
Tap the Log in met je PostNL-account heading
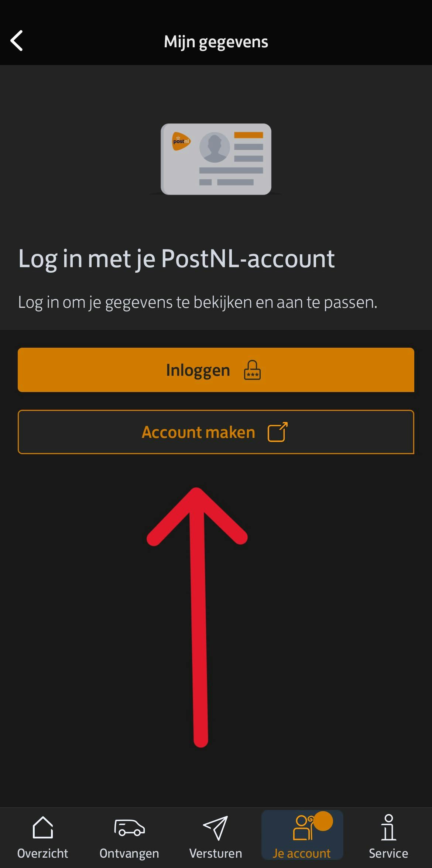(176, 259)
